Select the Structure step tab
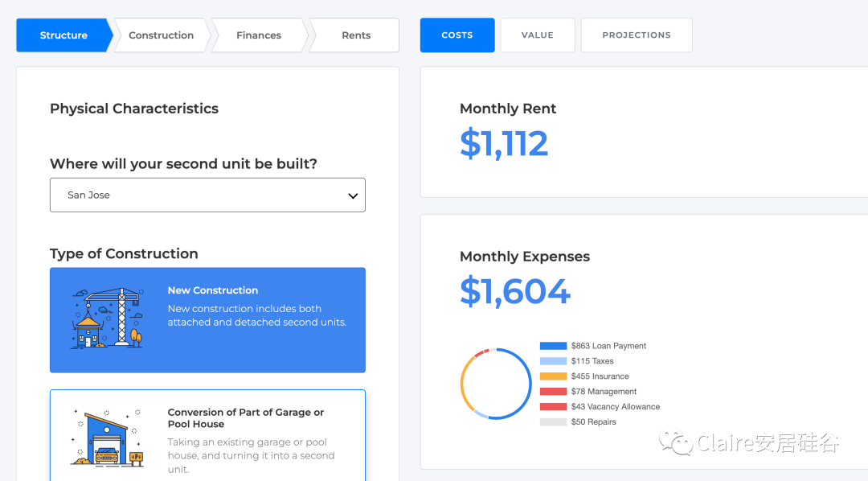Viewport: 868px width, 481px height. coord(63,35)
